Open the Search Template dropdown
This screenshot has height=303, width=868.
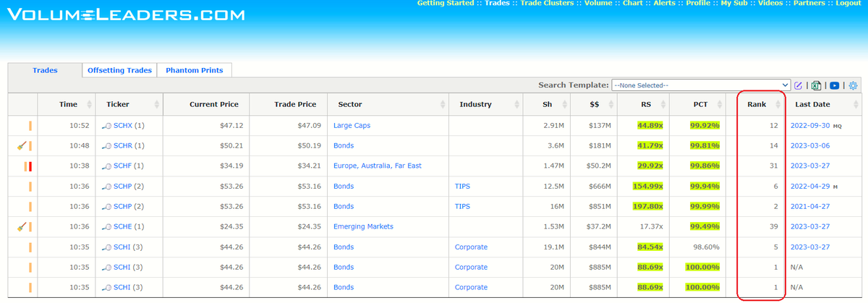[701, 85]
